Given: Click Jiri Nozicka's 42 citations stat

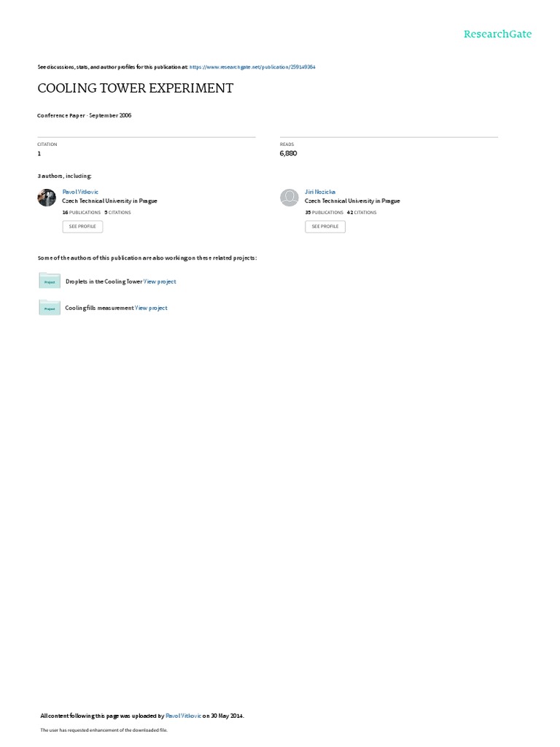Looking at the screenshot, I should [362, 212].
